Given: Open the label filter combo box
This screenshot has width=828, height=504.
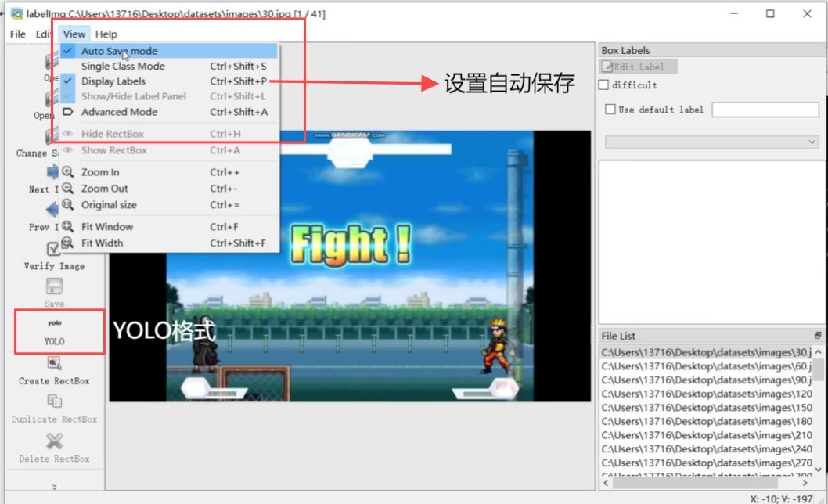Looking at the screenshot, I should coord(711,142).
